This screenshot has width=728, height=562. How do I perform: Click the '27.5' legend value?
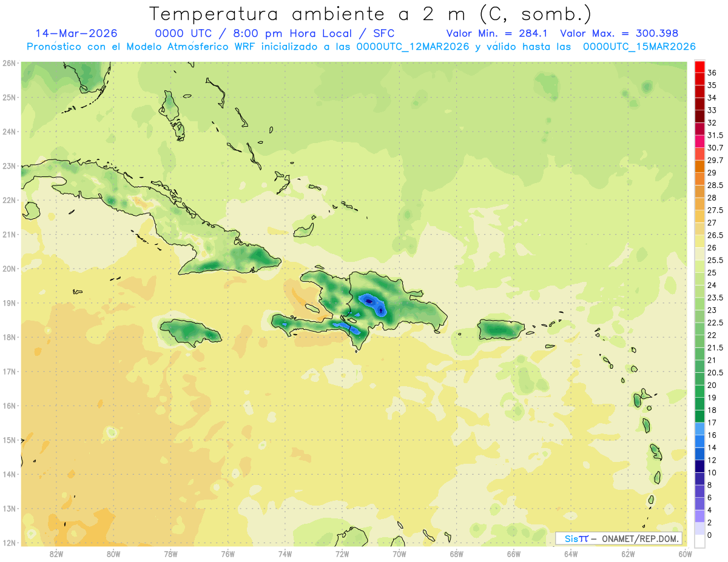point(715,210)
